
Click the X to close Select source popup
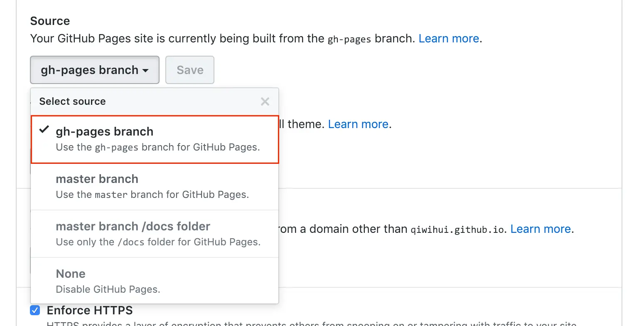265,101
